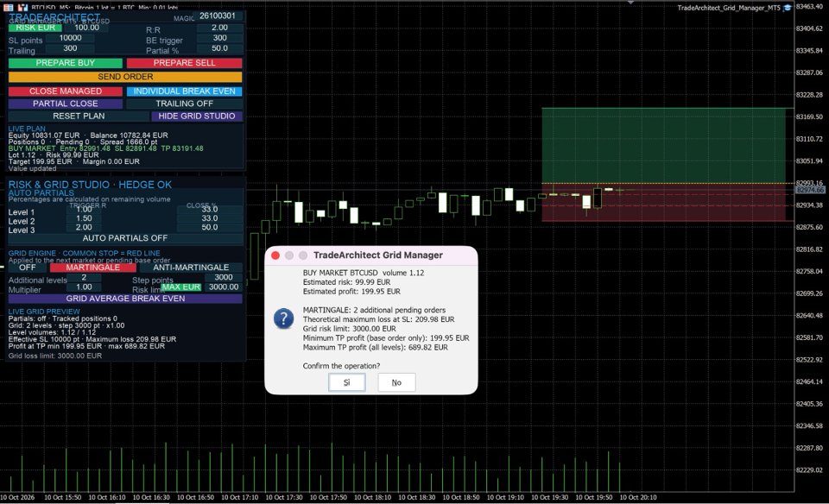Viewport: 829px width, 504px height.
Task: Select MARTINGALE grid mode
Action: tap(93, 268)
